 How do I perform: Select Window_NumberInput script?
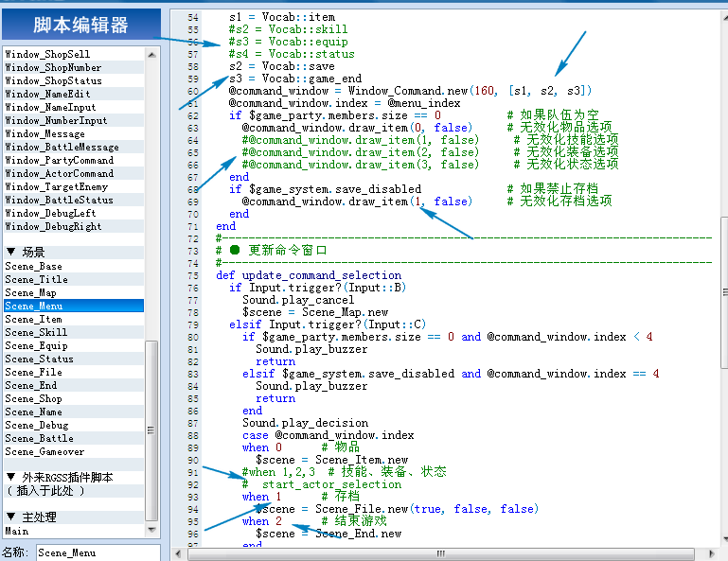(74, 120)
